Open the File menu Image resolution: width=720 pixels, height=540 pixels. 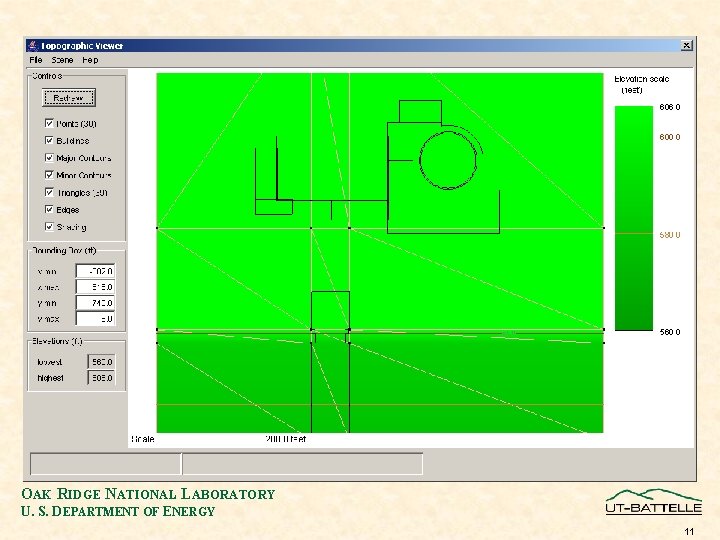click(x=36, y=60)
